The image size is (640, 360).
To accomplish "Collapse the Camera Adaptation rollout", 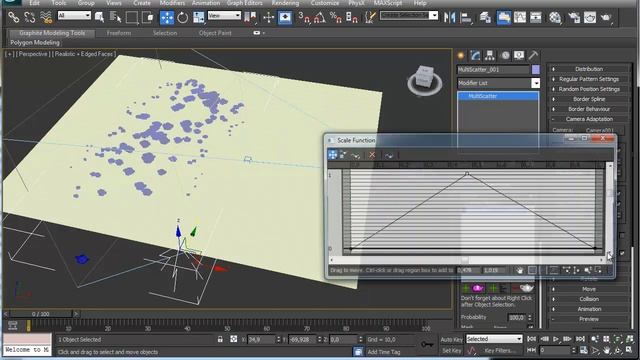I will pyautogui.click(x=588, y=119).
